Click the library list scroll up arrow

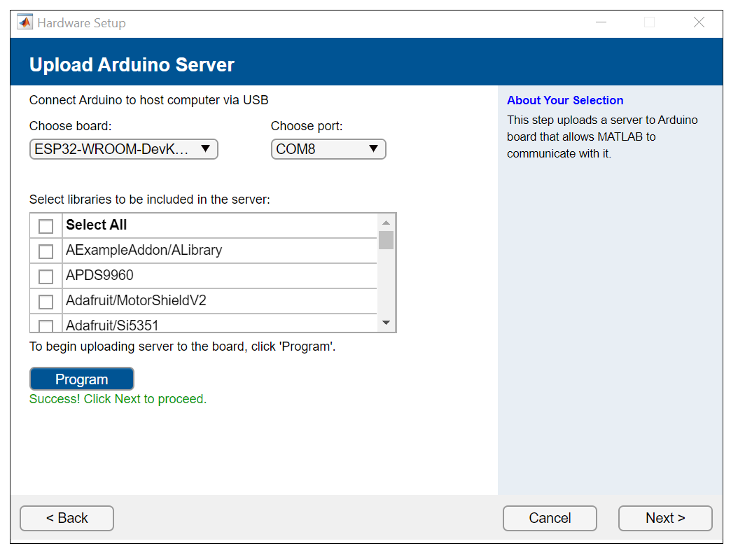386,223
